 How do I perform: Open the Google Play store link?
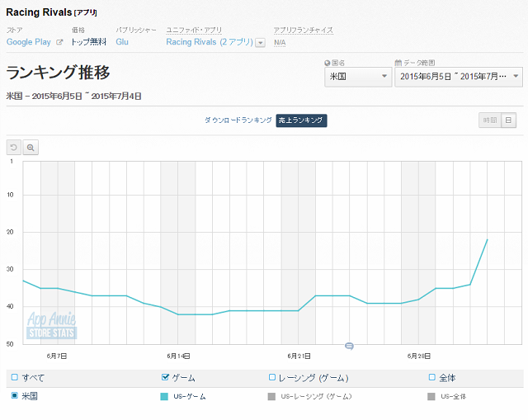[x=29, y=42]
